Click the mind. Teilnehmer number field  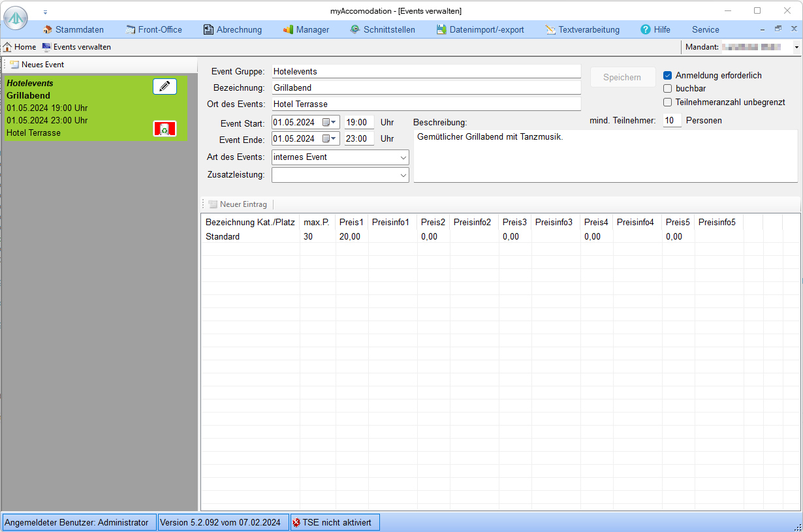pyautogui.click(x=672, y=120)
